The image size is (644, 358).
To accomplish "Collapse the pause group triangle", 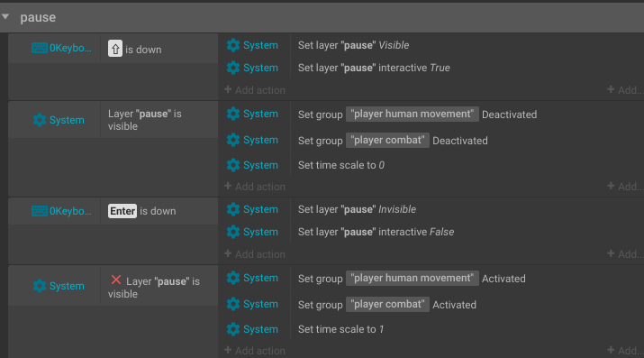I will coord(5,17).
